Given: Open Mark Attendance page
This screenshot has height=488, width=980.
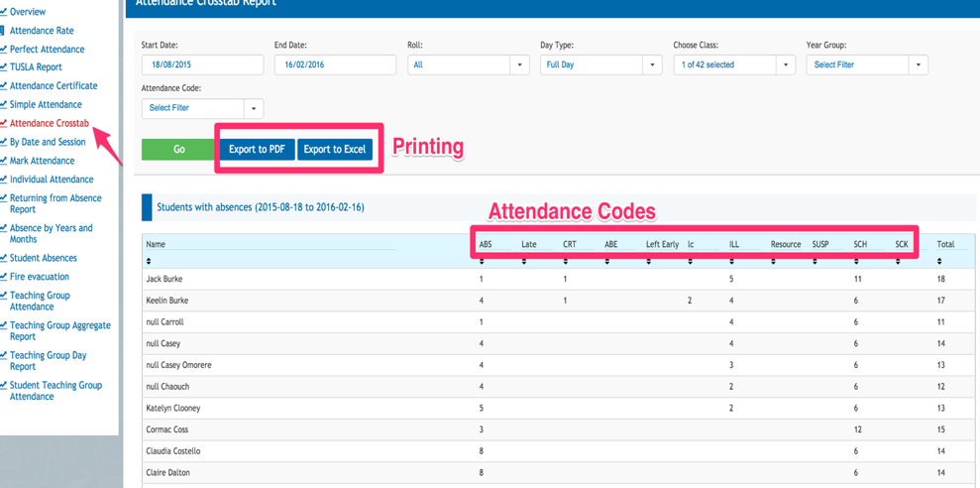Looking at the screenshot, I should 42,161.
